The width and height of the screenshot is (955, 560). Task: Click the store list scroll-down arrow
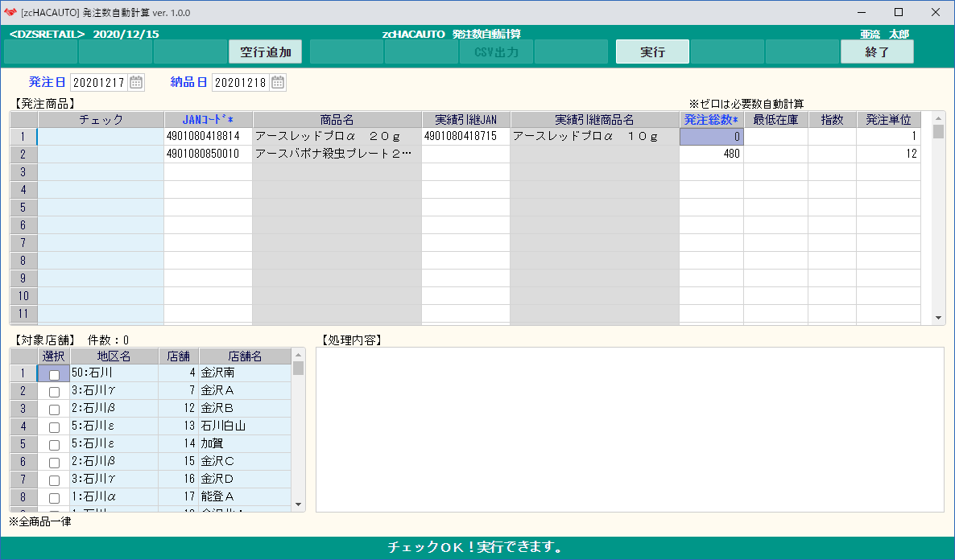tap(299, 504)
